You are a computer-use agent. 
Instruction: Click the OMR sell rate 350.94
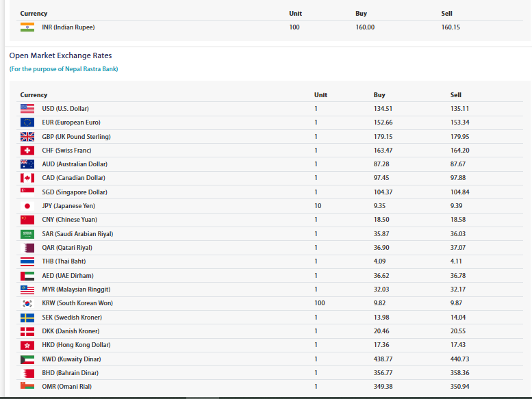[x=459, y=387]
